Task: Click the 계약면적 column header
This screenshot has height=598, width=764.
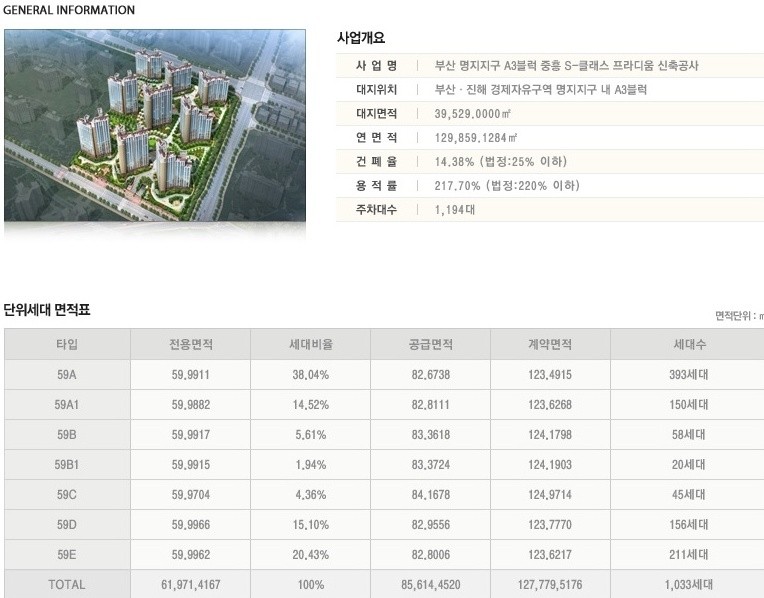Action: [550, 344]
